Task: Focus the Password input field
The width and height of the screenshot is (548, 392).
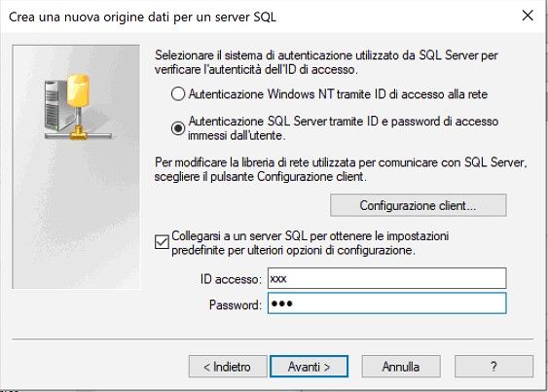Action: [386, 303]
